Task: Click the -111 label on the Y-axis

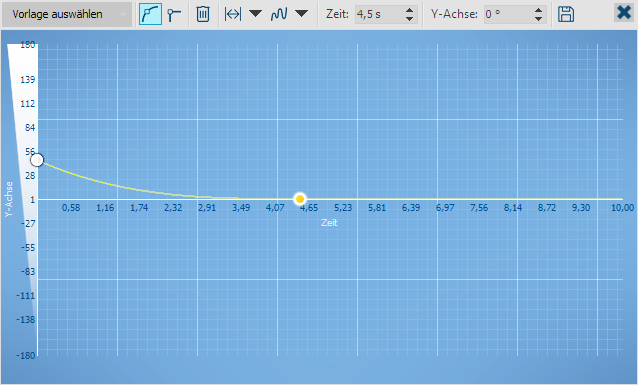Action: (x=26, y=295)
